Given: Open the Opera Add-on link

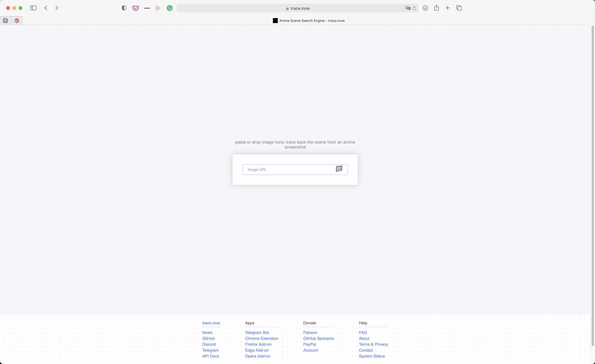Looking at the screenshot, I should [258, 356].
